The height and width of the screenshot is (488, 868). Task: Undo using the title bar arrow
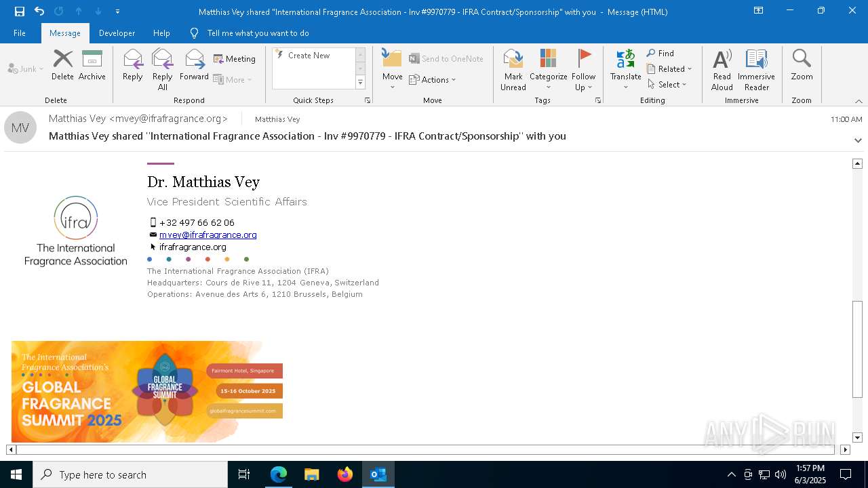click(39, 12)
